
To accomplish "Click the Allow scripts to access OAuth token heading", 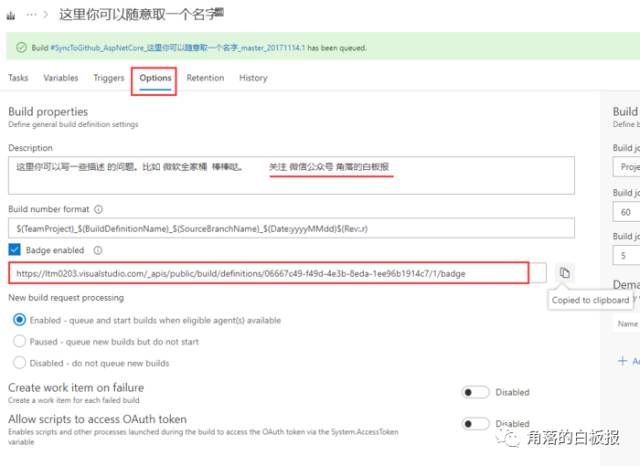I will (98, 419).
